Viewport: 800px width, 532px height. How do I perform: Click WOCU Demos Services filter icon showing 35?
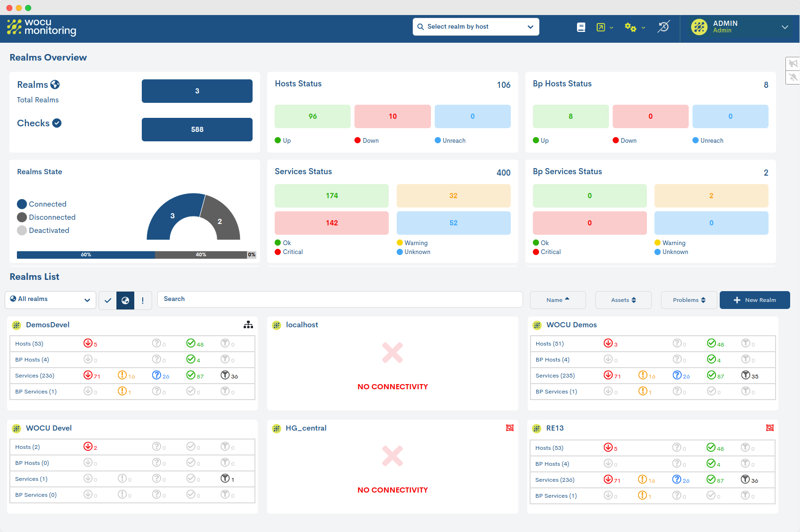click(746, 375)
